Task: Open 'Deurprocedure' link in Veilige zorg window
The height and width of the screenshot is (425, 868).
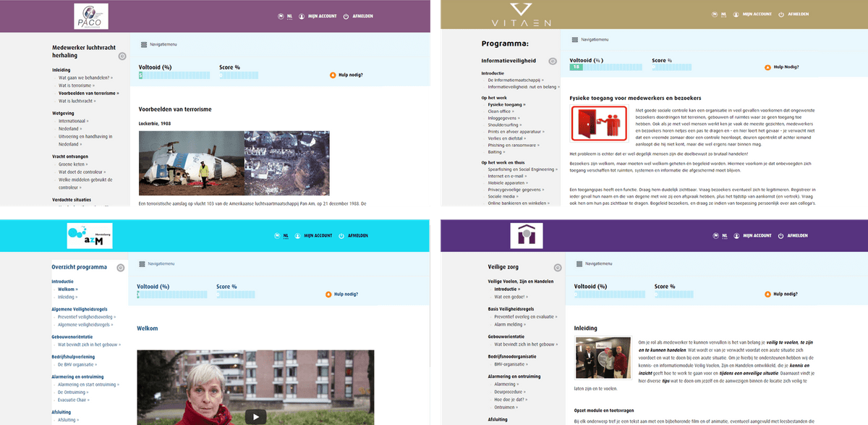Action: [511, 392]
